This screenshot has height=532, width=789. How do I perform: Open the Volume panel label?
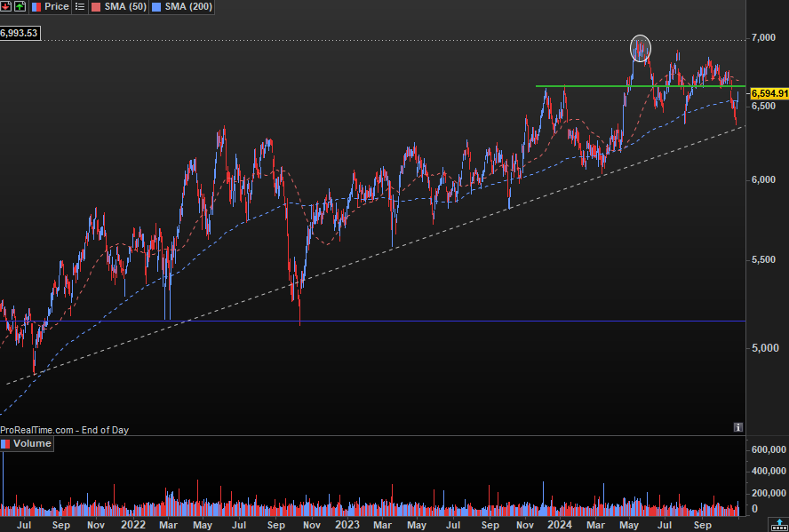[27, 443]
